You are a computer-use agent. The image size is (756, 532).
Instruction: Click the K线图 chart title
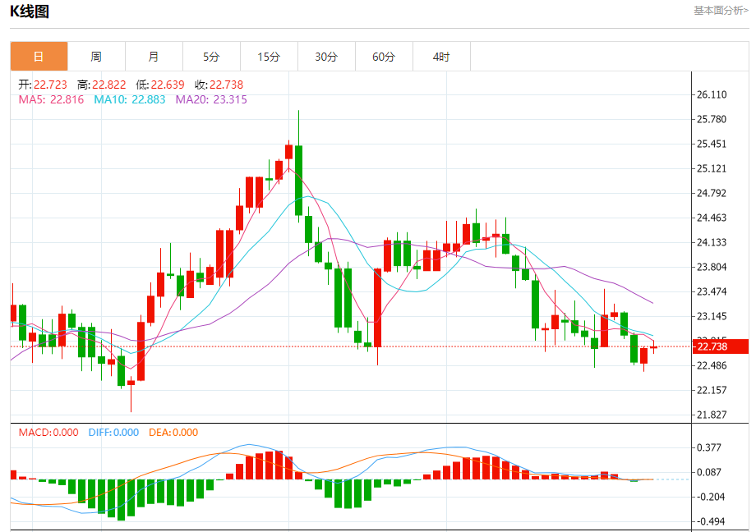pos(30,11)
